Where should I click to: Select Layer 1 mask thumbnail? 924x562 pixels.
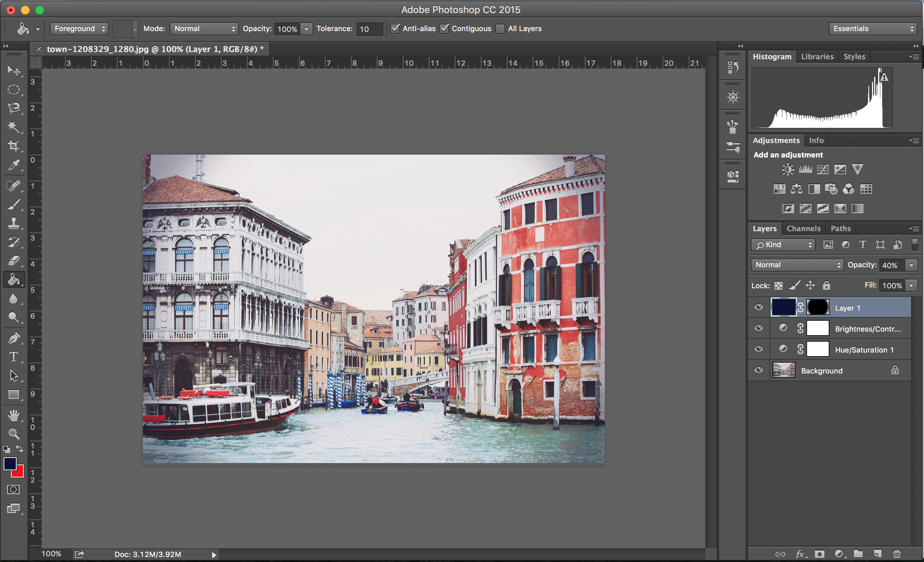pyautogui.click(x=818, y=307)
